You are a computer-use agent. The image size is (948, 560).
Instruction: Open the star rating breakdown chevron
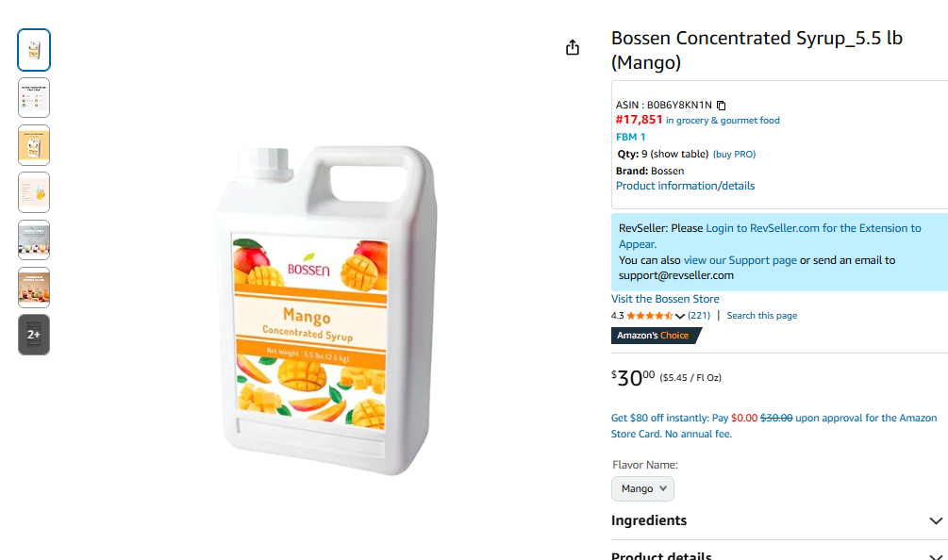tap(679, 316)
